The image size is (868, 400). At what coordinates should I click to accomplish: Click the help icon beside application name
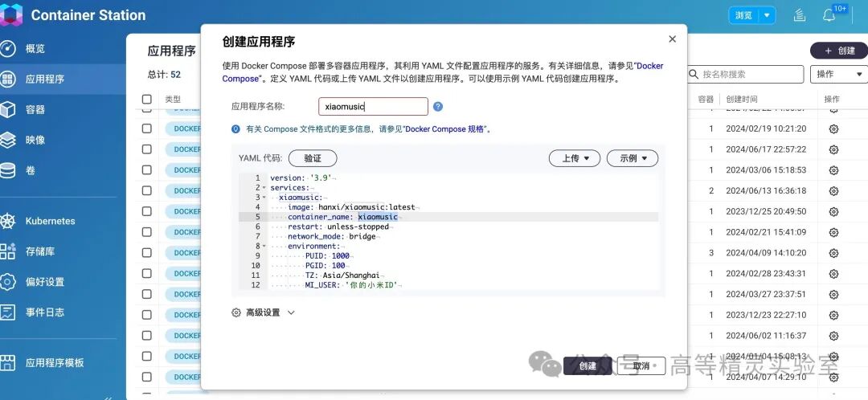pos(438,107)
